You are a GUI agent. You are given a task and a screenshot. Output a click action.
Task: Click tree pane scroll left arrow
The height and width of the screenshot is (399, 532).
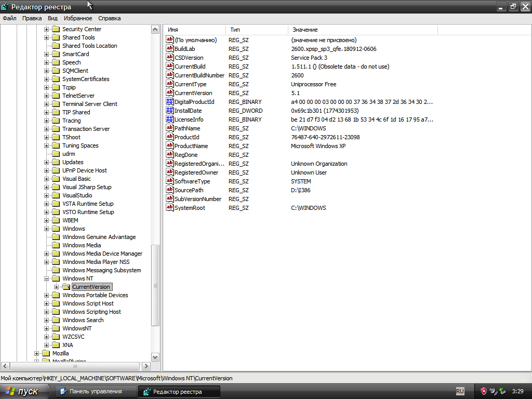pos(5,366)
